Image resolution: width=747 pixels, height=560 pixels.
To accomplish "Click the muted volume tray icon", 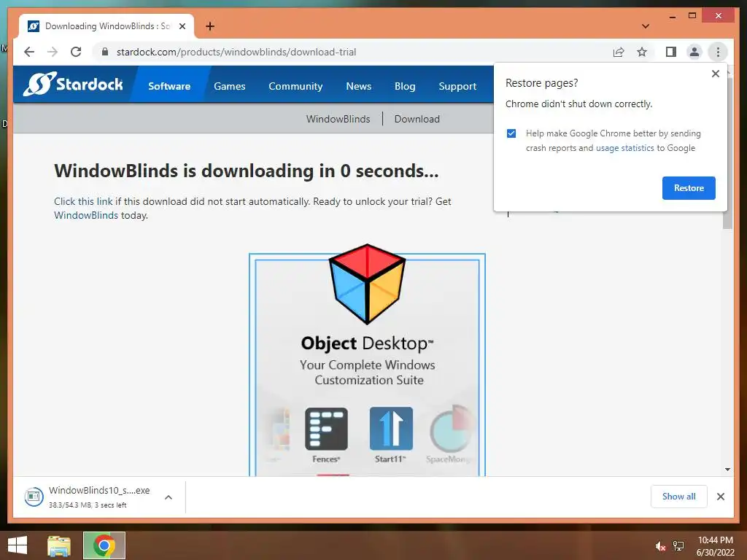I will (659, 546).
